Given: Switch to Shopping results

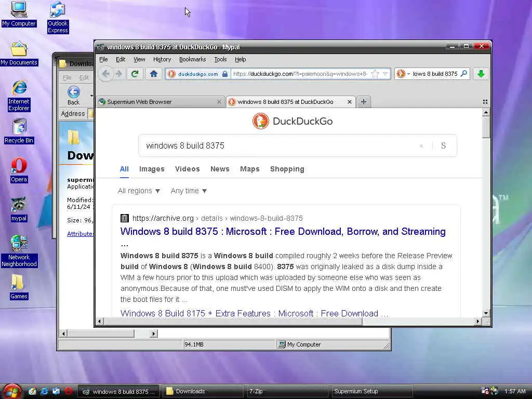Looking at the screenshot, I should click(287, 169).
